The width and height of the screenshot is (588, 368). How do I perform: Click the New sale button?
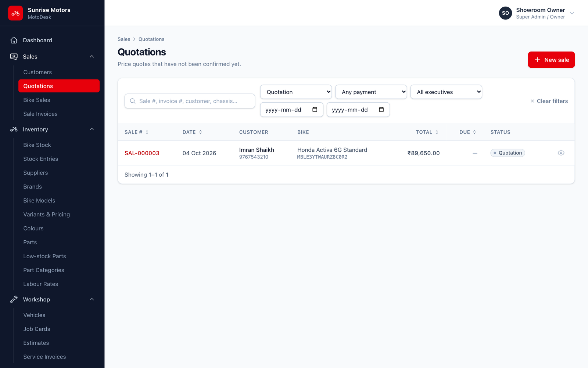[551, 60]
